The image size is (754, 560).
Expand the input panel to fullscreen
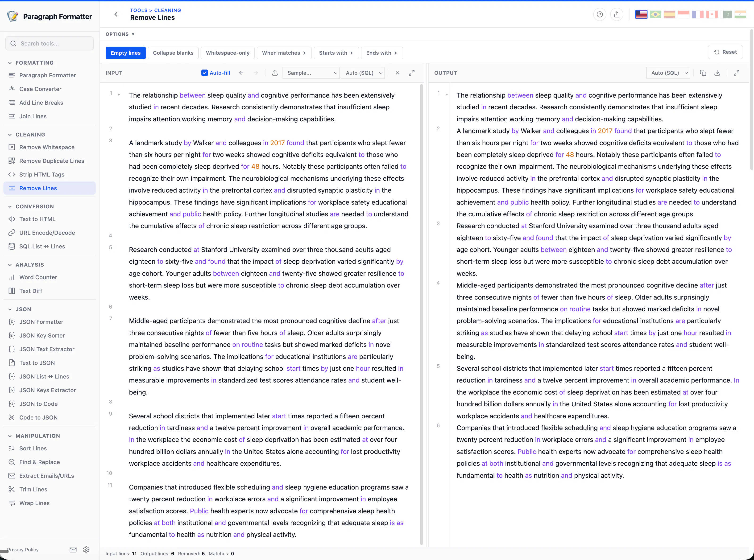pos(412,73)
